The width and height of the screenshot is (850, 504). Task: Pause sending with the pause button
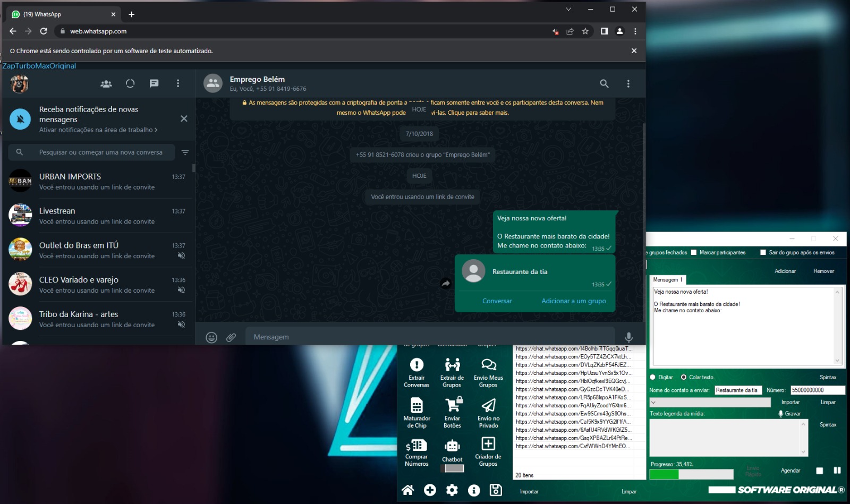[837, 471]
